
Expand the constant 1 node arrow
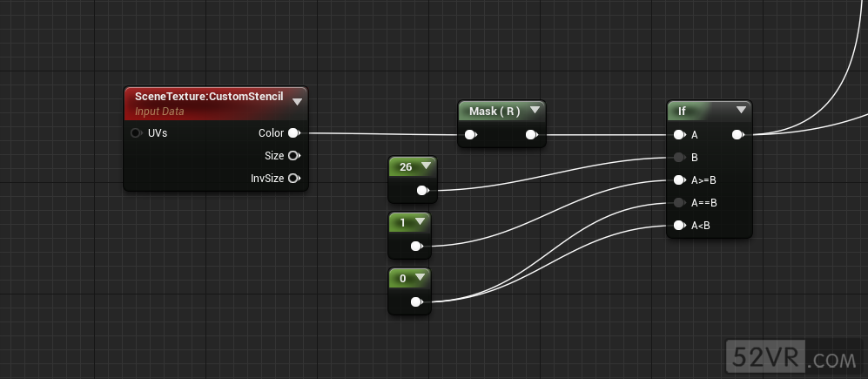[x=419, y=221]
